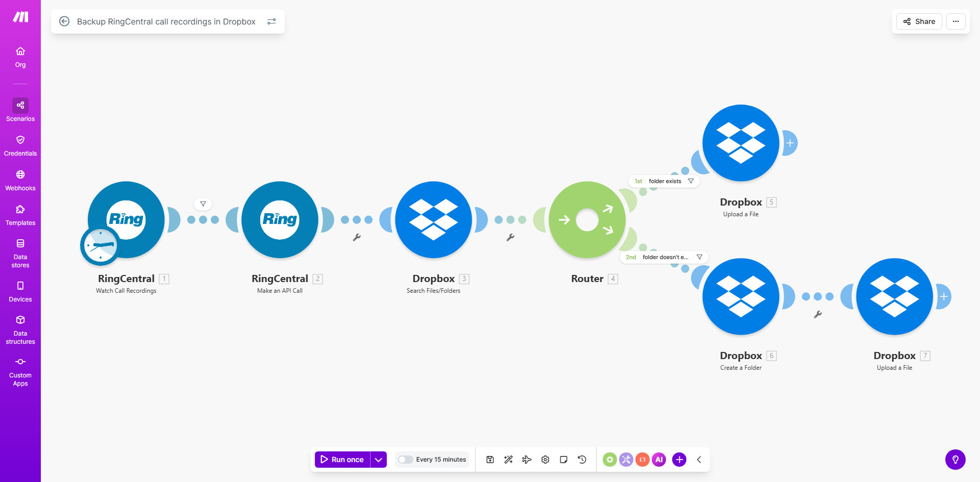This screenshot has height=482, width=980.
Task: Expand the Run once dropdown arrow
Action: [378, 460]
